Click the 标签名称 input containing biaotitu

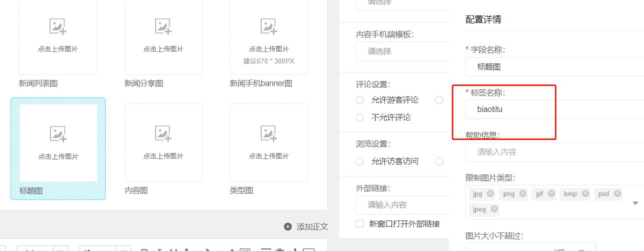[553, 109]
